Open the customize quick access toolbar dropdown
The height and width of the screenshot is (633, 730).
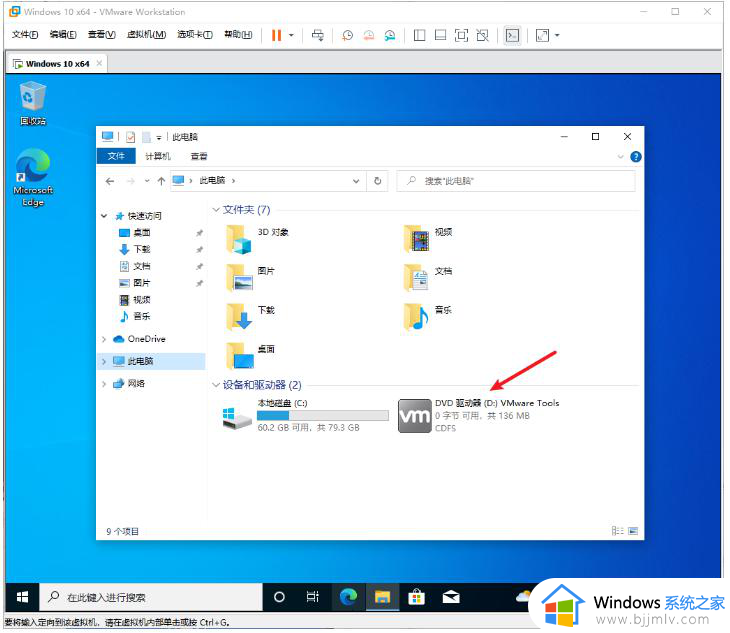pyautogui.click(x=159, y=137)
